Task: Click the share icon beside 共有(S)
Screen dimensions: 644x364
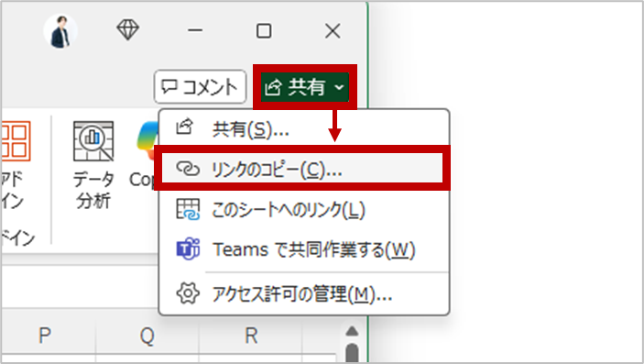Action: [x=184, y=127]
